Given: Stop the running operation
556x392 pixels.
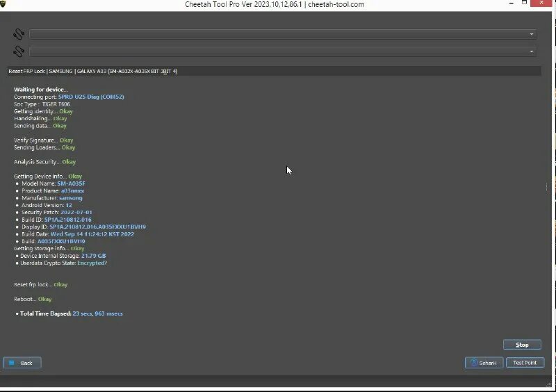Looking at the screenshot, I should pyautogui.click(x=522, y=345).
